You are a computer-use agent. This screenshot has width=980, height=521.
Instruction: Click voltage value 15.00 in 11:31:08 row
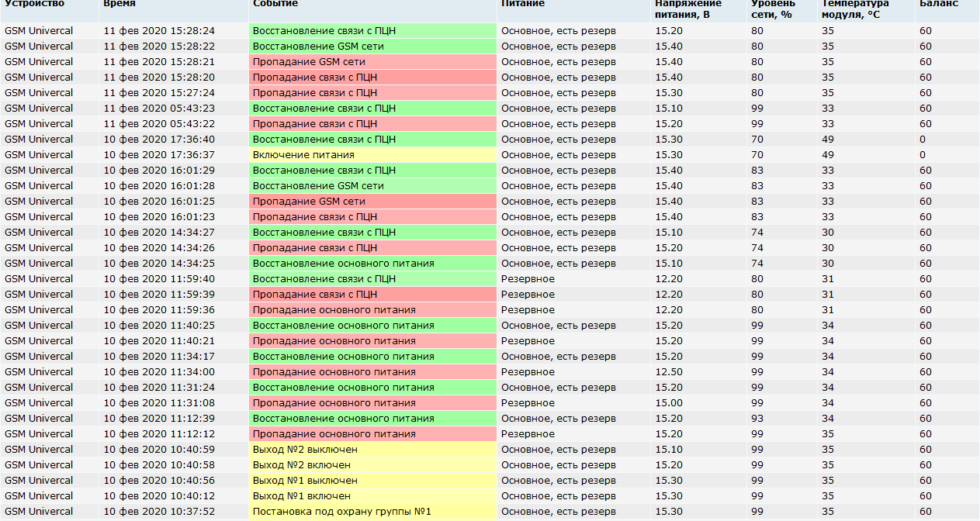point(669,403)
